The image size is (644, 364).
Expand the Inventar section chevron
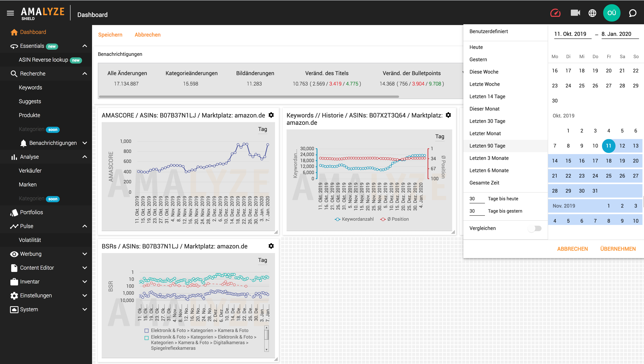pyautogui.click(x=85, y=282)
